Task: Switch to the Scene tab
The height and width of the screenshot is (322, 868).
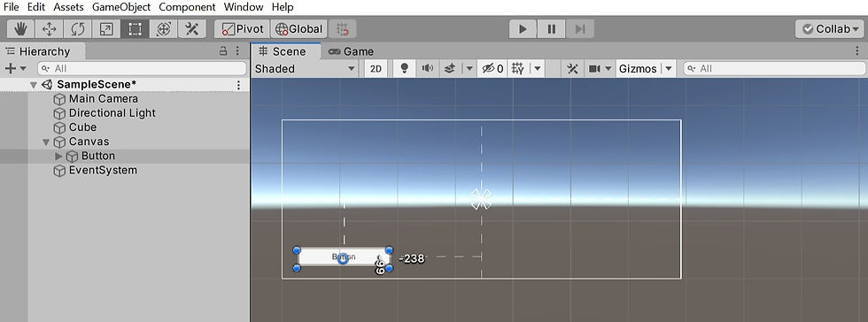Action: (x=286, y=51)
